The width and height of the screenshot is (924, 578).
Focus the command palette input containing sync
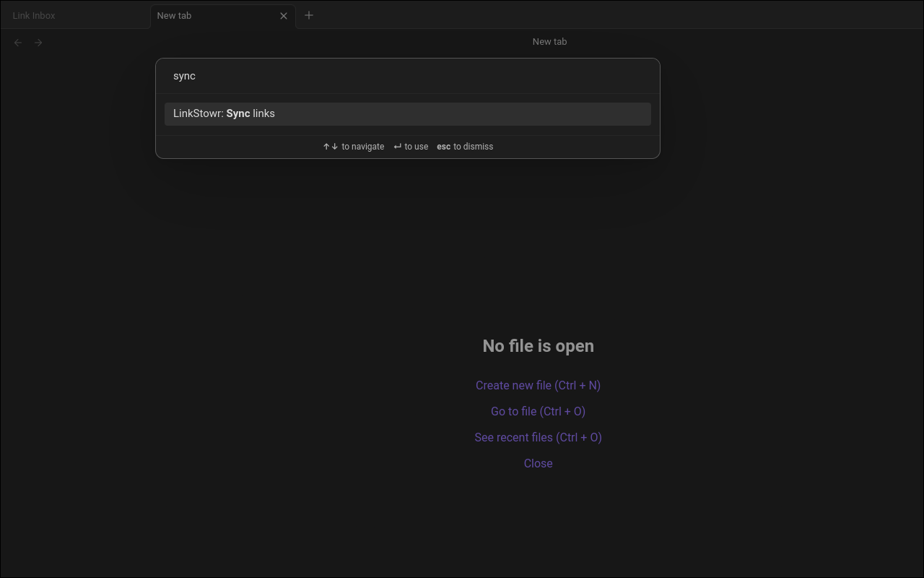(408, 76)
